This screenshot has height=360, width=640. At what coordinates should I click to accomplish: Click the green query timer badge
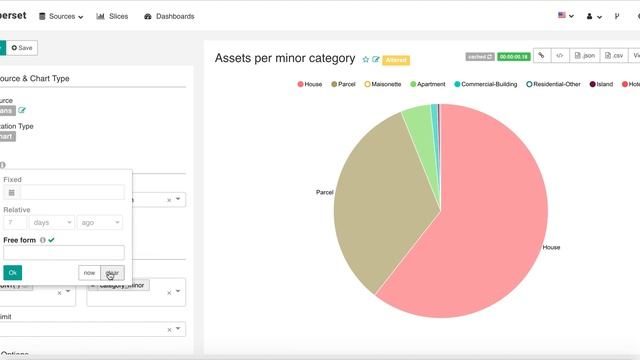[x=513, y=57]
